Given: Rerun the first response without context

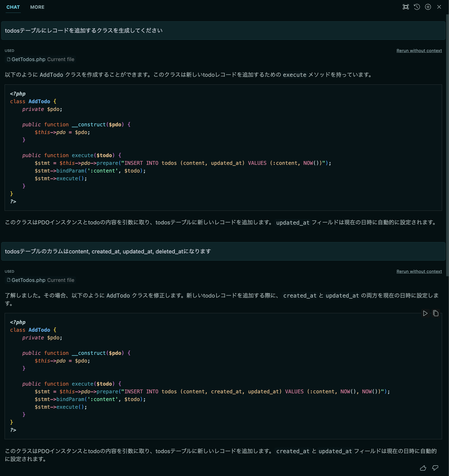Looking at the screenshot, I should [x=419, y=50].
